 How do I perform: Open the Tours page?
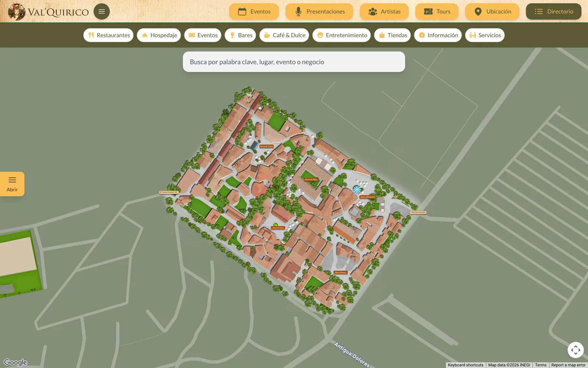[437, 11]
